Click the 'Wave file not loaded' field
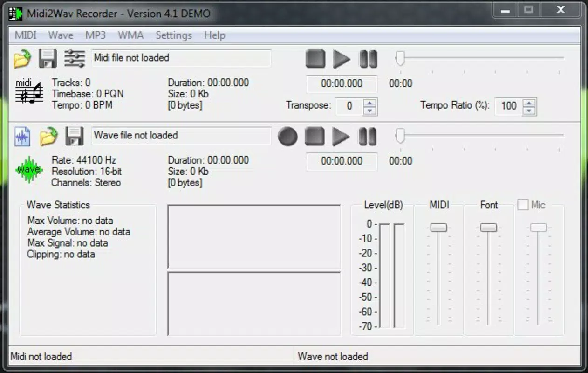This screenshot has width=588, height=373. (x=181, y=136)
